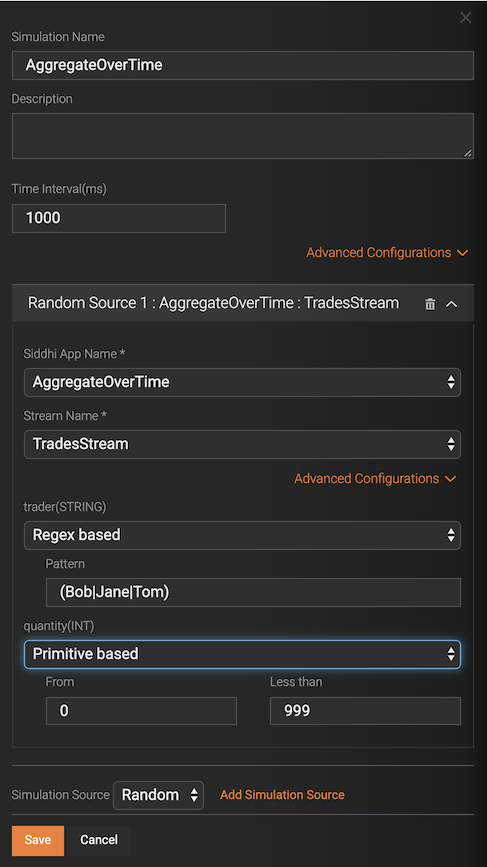
Task: Open the trader Regex based dropdown
Action: (242, 535)
